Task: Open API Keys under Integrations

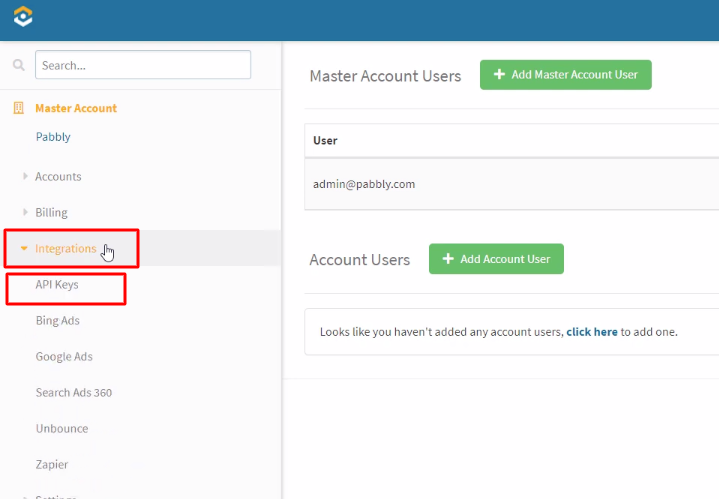Action: 57,284
